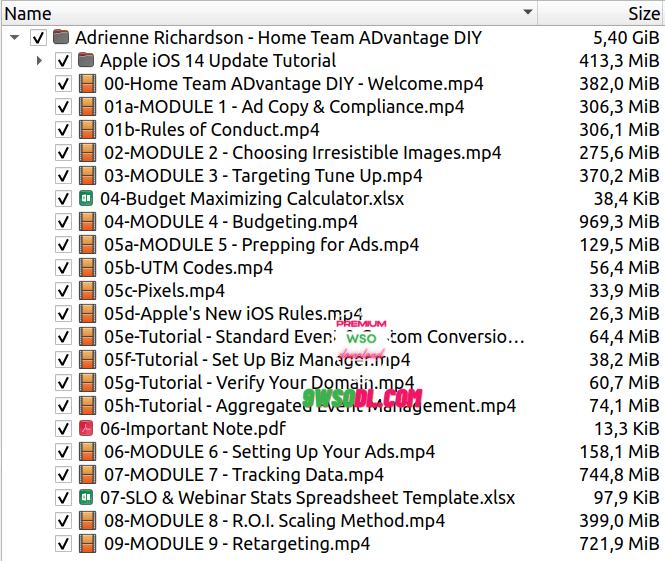Click the video icon for 03-MODULE 3 Targeting Tune Up
Image resolution: width=665 pixels, height=561 pixels.
87,176
